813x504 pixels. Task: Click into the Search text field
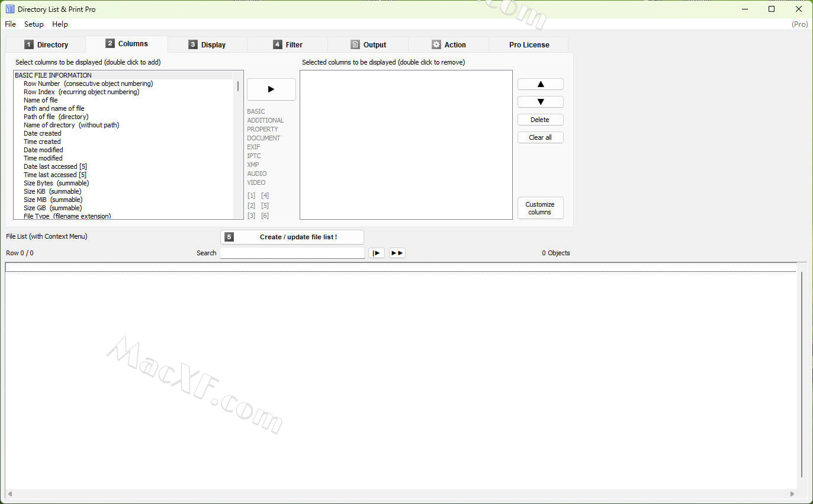(x=292, y=253)
